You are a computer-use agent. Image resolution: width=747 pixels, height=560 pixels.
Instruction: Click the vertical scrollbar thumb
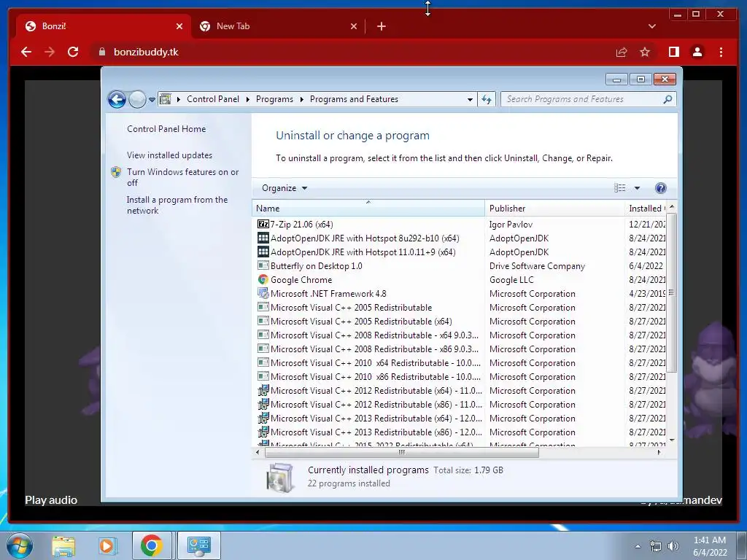pos(671,292)
